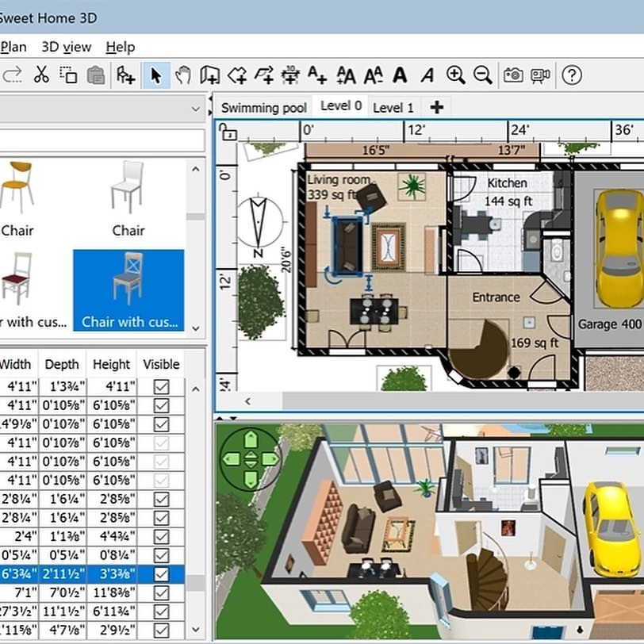This screenshot has width=644, height=644.
Task: Increase text size icon
Action: point(346,75)
